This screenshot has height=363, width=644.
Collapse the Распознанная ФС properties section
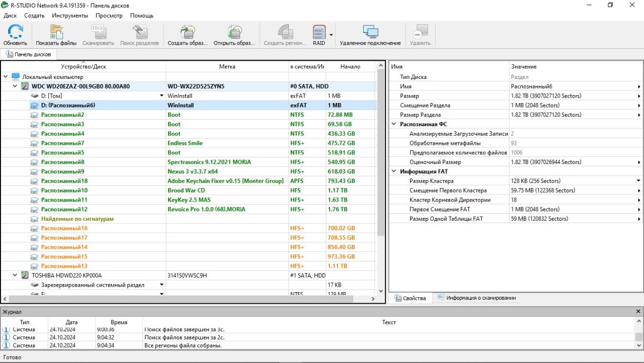tap(394, 124)
